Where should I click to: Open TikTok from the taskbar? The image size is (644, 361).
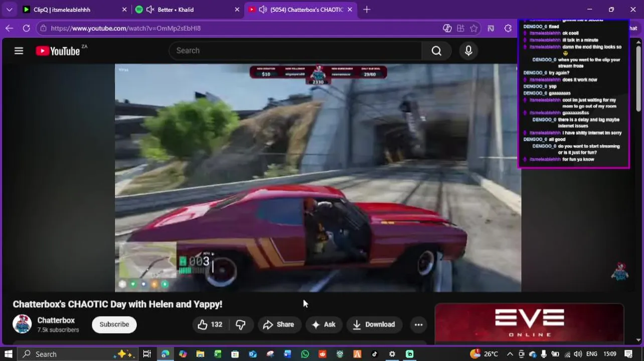point(375,354)
